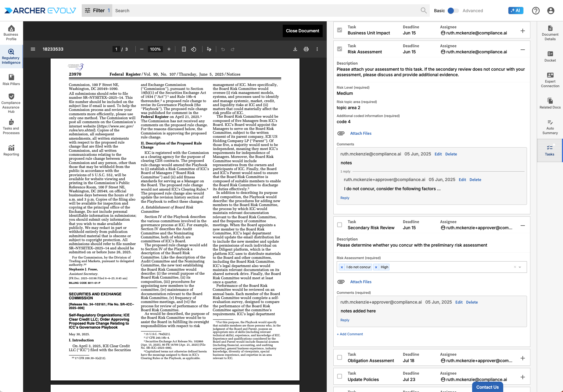This screenshot has height=392, width=563.
Task: Download the PDF document
Action: [x=295, y=49]
